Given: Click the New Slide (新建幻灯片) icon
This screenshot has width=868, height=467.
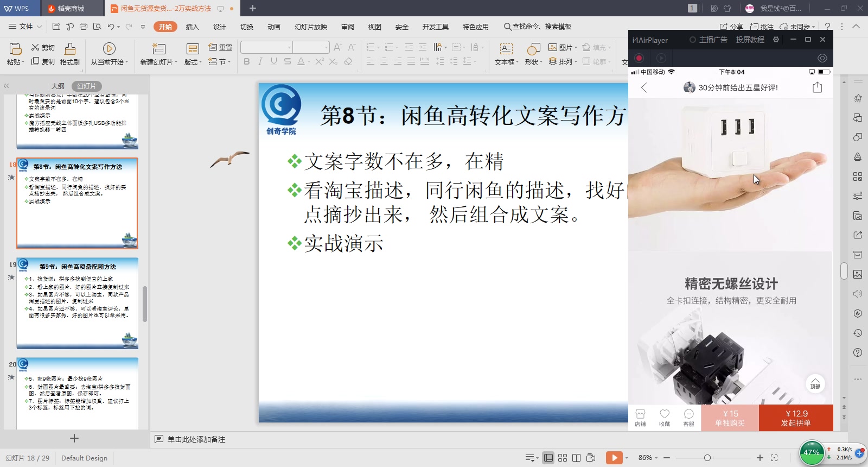Looking at the screenshot, I should pyautogui.click(x=158, y=49).
